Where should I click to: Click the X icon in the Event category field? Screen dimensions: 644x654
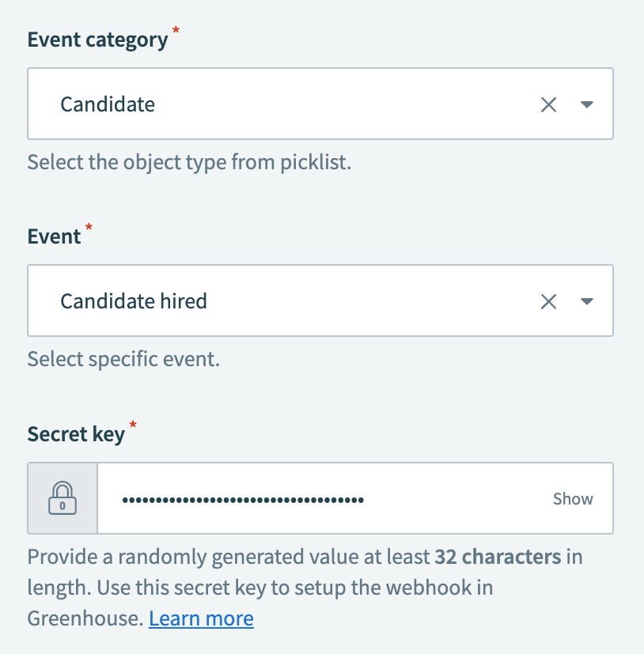[x=549, y=104]
